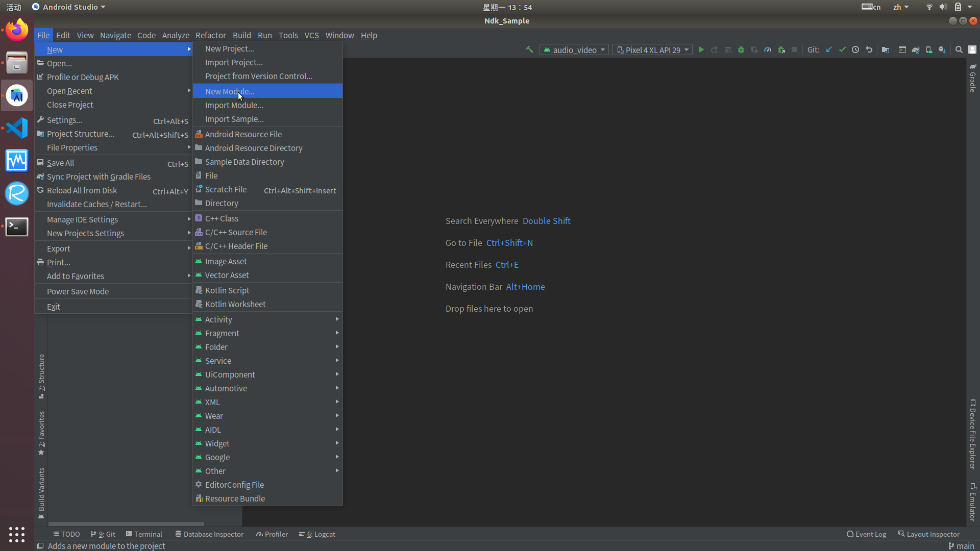Open the Gradle panel on the right
Screen dimensions: 980x551
point(973,82)
